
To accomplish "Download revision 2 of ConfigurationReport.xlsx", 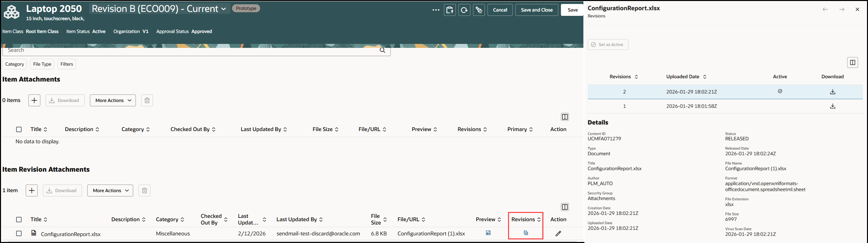I will (x=832, y=91).
